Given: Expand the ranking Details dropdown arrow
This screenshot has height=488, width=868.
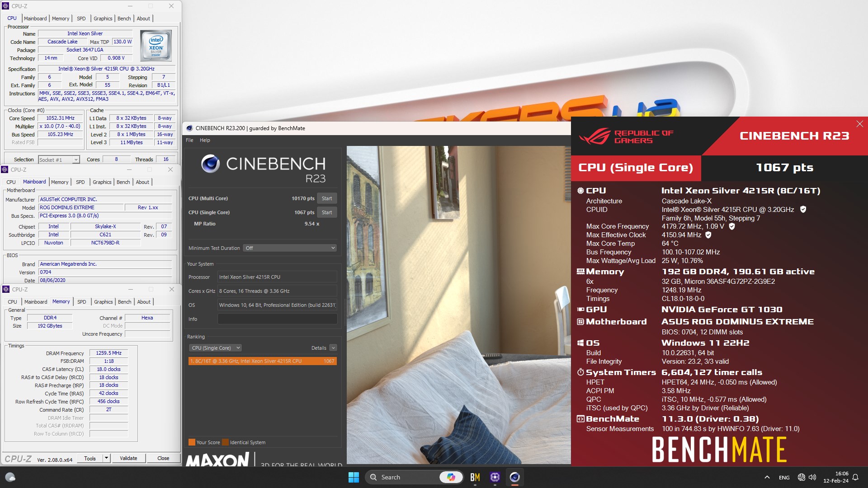Looking at the screenshot, I should [x=333, y=348].
